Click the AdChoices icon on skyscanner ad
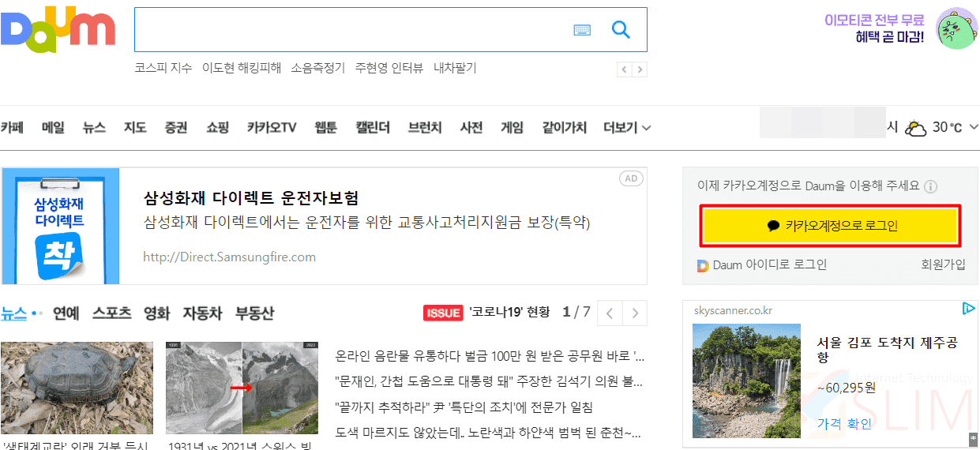 click(x=969, y=309)
